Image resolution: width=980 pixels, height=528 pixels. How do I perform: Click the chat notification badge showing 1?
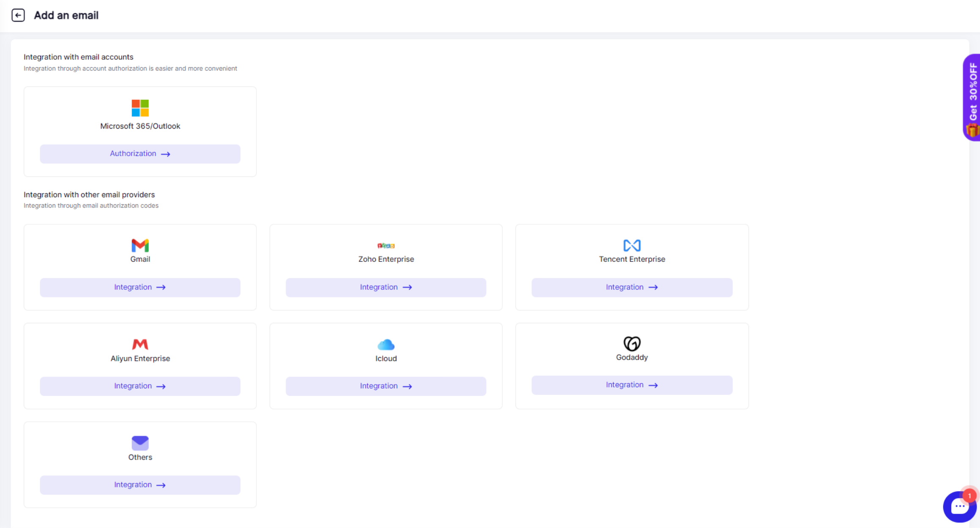click(x=969, y=496)
